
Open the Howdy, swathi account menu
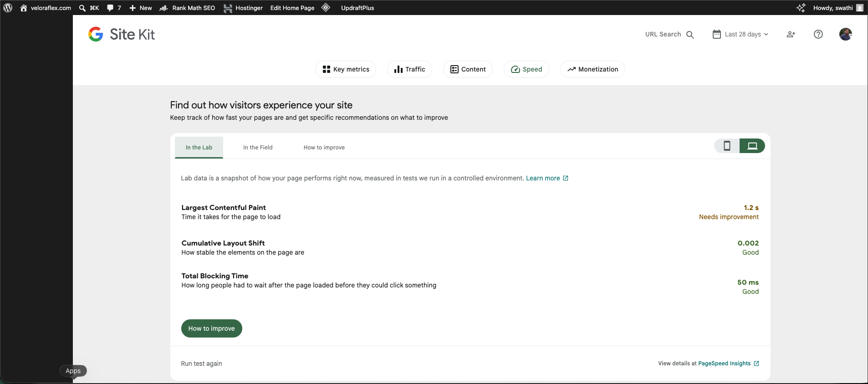(838, 8)
